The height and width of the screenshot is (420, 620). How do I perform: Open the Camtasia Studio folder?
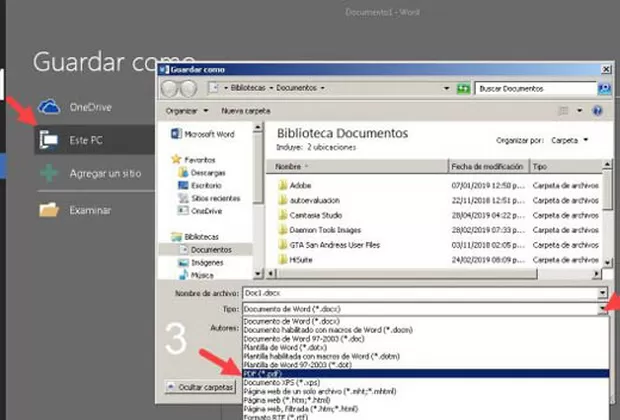click(x=310, y=215)
